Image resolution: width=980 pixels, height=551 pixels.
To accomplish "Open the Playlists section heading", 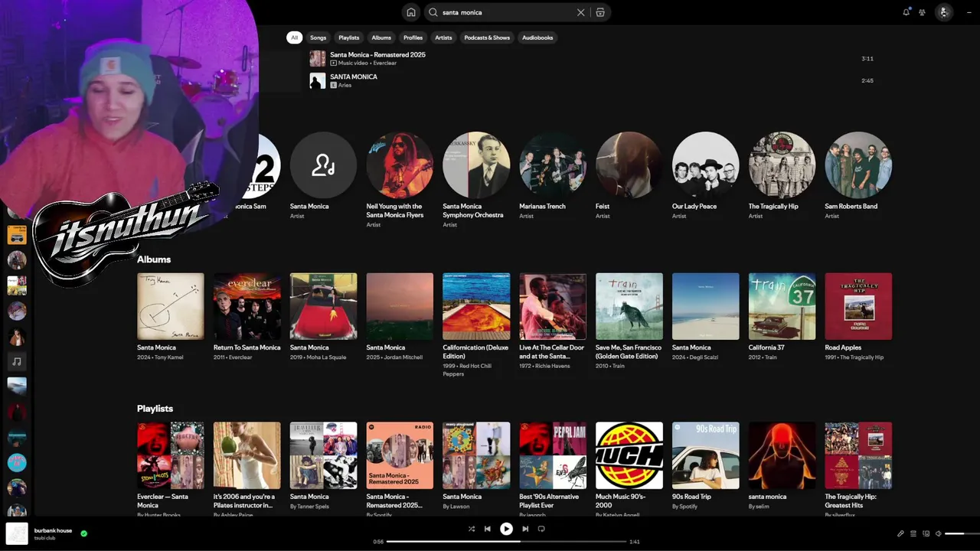I will coord(155,409).
